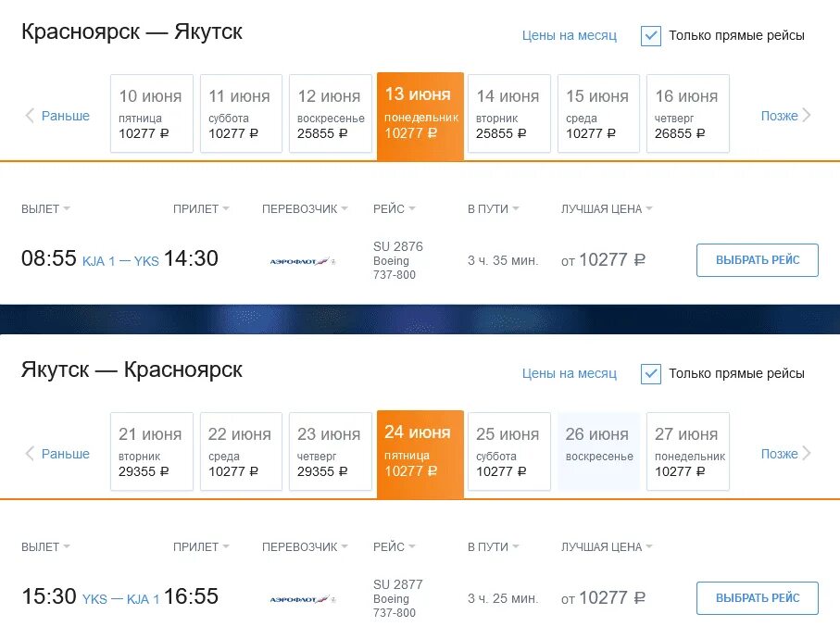The width and height of the screenshot is (840, 639).
Task: Click the Aeroflot logo for flight SU 2876
Action: pyautogui.click(x=302, y=261)
